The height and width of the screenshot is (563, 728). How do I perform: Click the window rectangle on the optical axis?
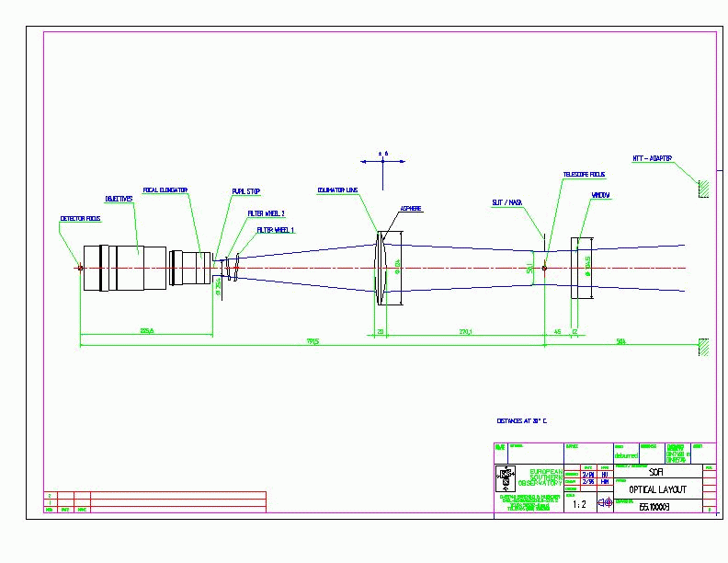(x=581, y=269)
